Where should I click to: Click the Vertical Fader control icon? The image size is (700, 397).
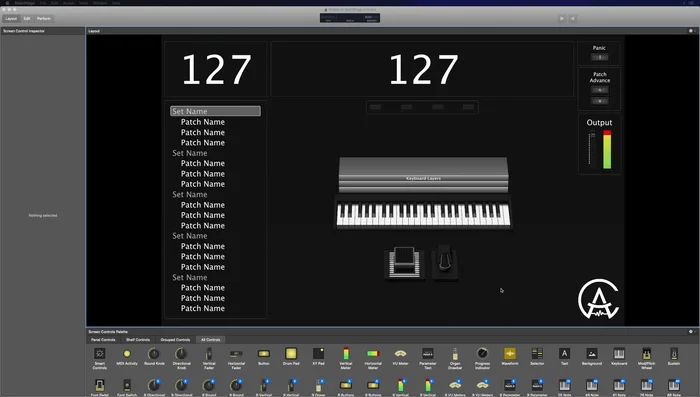coord(209,354)
